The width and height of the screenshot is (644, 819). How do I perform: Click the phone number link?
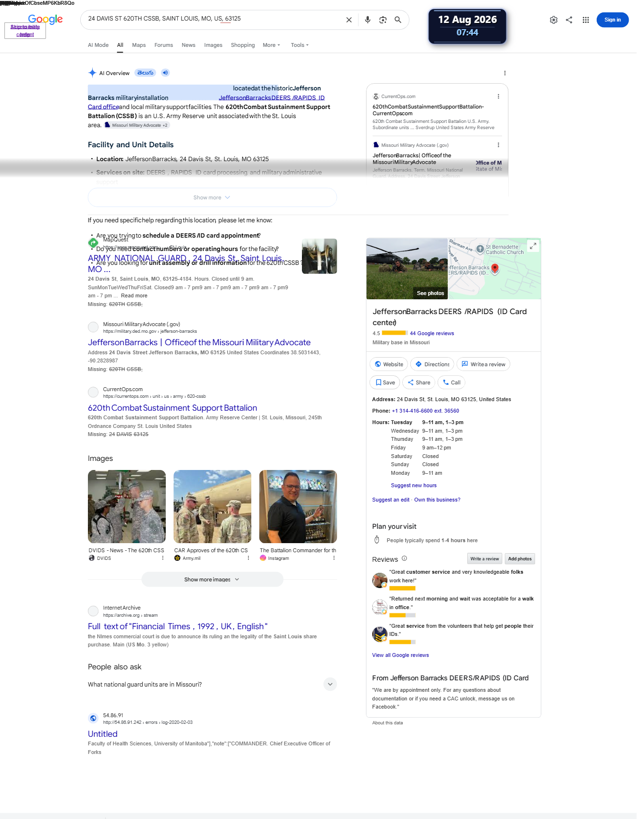pyautogui.click(x=425, y=411)
